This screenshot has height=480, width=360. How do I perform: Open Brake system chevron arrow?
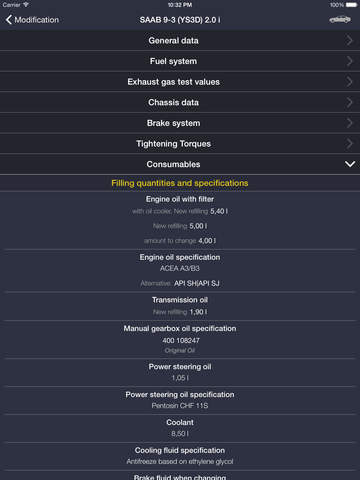(x=349, y=123)
